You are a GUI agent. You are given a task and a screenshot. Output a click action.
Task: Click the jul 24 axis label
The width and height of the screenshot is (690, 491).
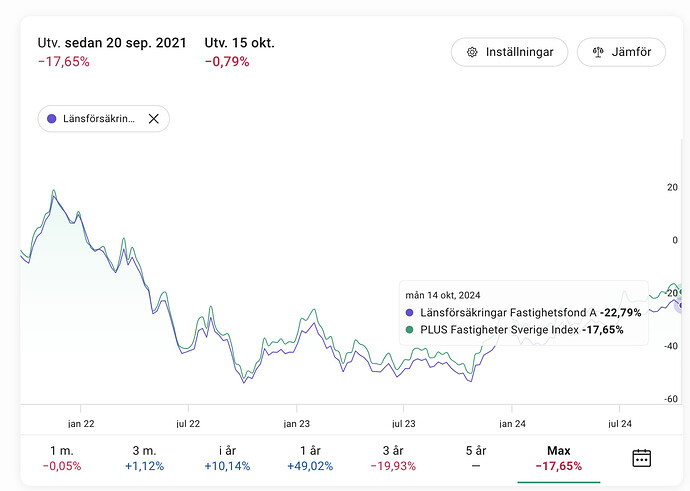pos(619,423)
